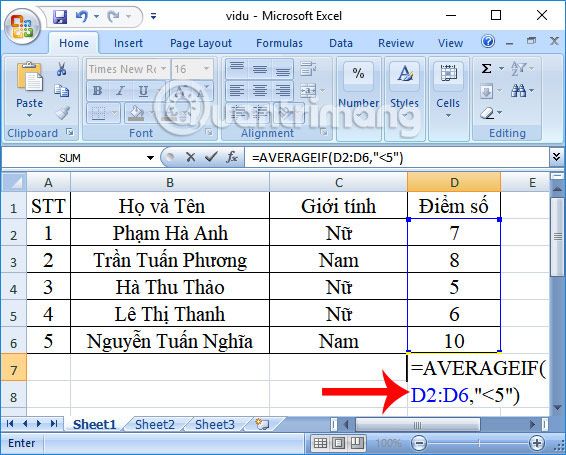The height and width of the screenshot is (455, 566).
Task: Switch to the Review tab
Action: (396, 43)
